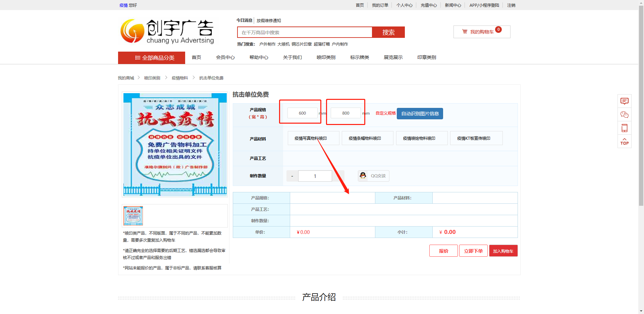Open 充值中心 top link
Screen dimensions: 644x314
click(429, 5)
